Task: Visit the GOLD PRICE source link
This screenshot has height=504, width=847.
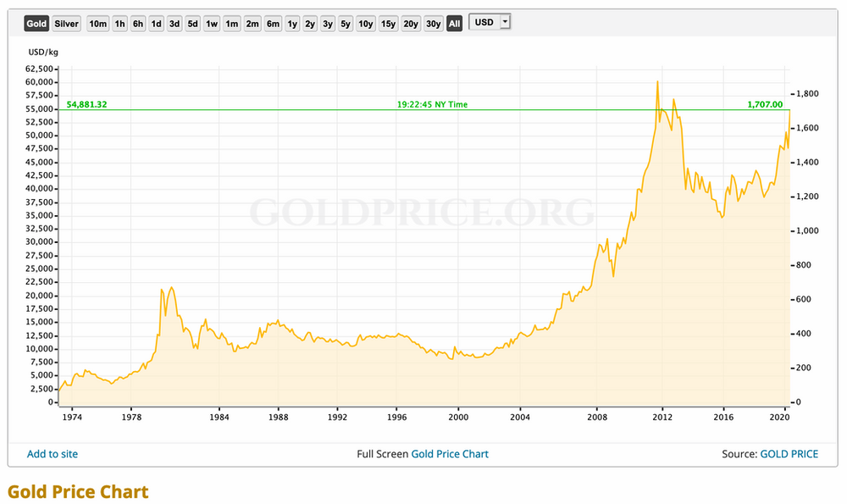Action: pos(789,454)
